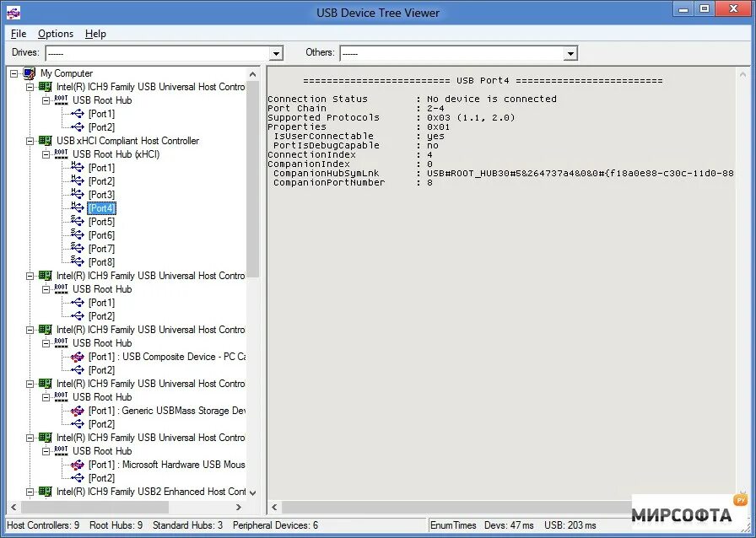Open the File menu
This screenshot has height=538, width=756.
coord(19,34)
